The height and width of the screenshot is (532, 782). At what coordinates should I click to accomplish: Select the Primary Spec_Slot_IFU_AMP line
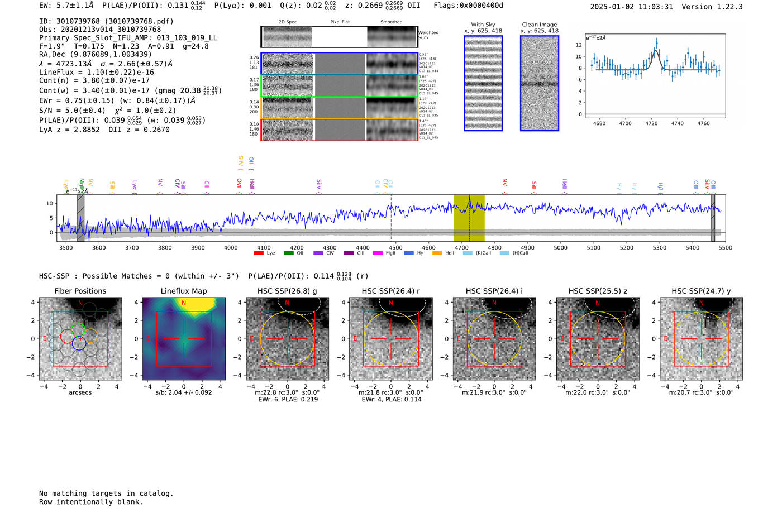tap(128, 38)
